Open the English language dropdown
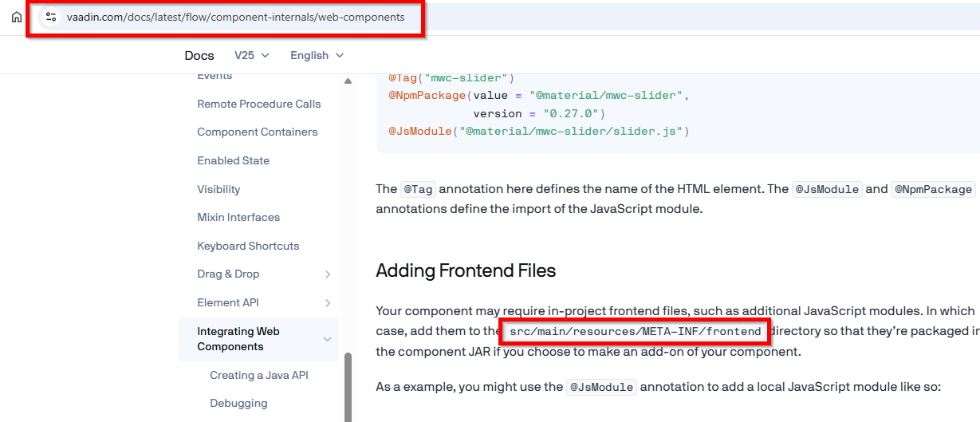Image resolution: width=980 pixels, height=422 pixels. pyautogui.click(x=317, y=55)
